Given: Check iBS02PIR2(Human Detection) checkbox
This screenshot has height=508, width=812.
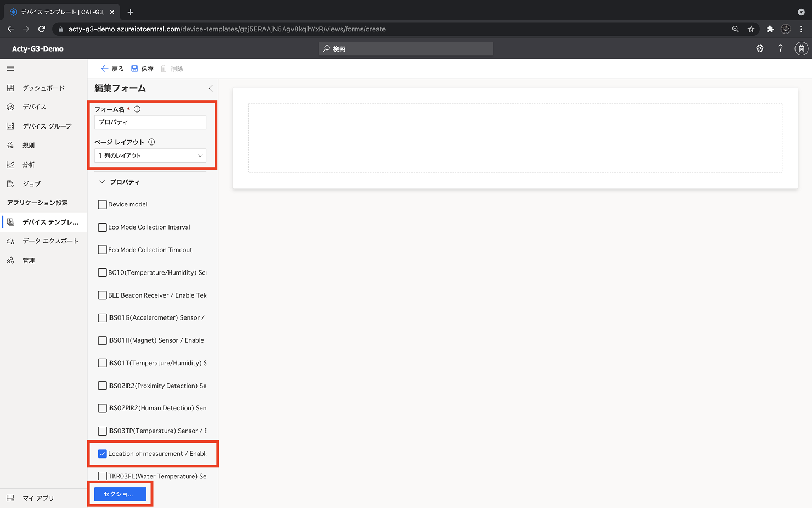Looking at the screenshot, I should pyautogui.click(x=103, y=409).
